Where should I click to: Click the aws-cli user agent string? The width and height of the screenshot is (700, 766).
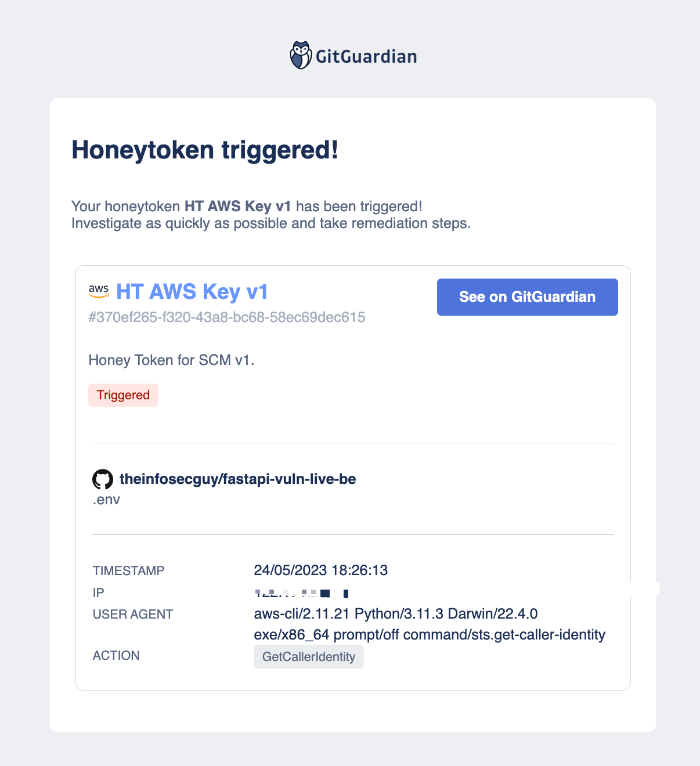pos(430,624)
